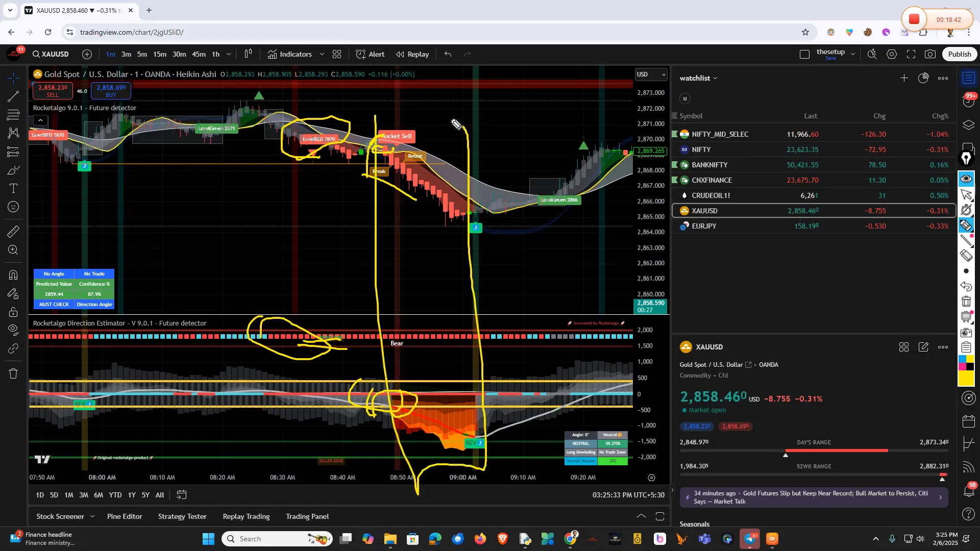
Task: Toggle the lock all drawings icon
Action: 13,312
